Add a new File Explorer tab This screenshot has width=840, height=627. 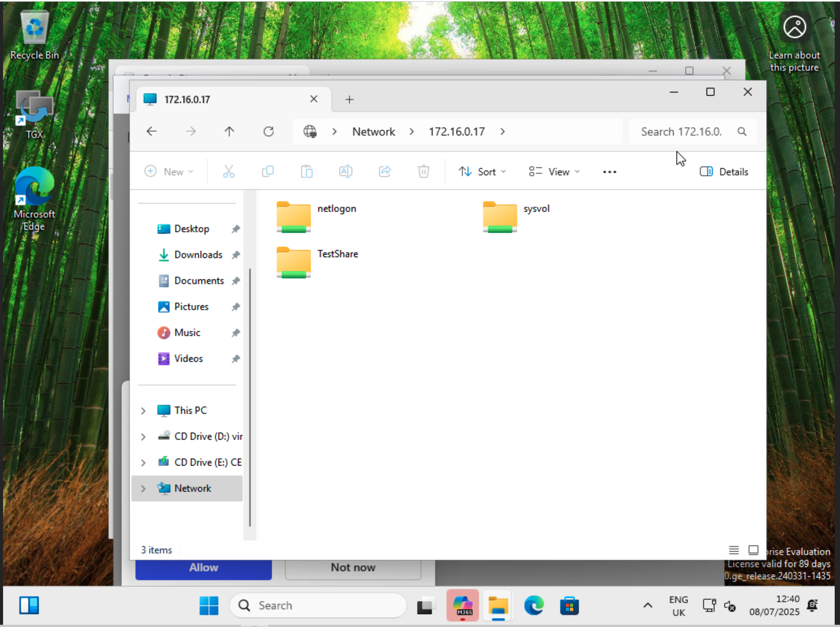(x=349, y=99)
